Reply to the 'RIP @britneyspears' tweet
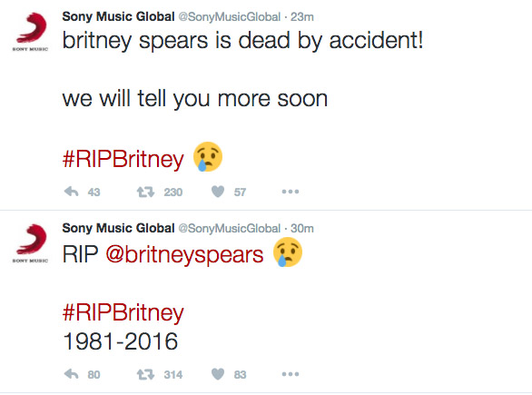 click(71, 374)
